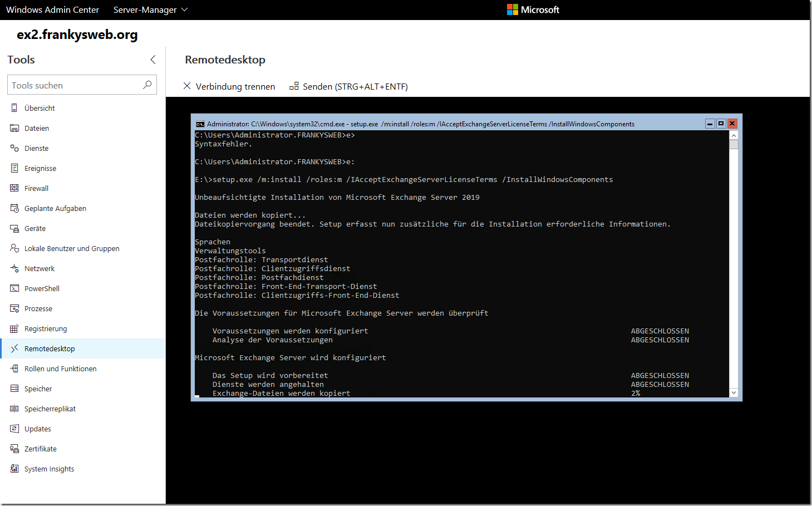Image resolution: width=812 pixels, height=506 pixels.
Task: Click the Zertifikate icon
Action: [x=14, y=449]
